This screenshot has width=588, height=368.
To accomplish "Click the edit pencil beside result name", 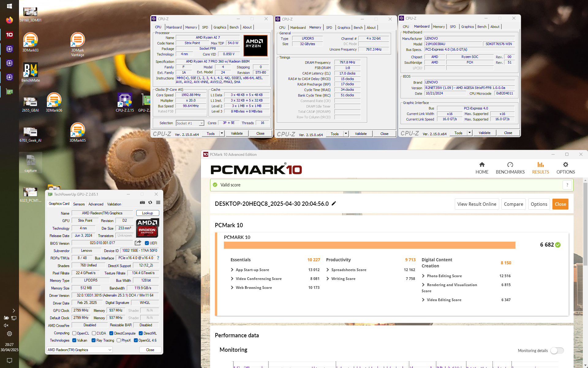I will [334, 203].
